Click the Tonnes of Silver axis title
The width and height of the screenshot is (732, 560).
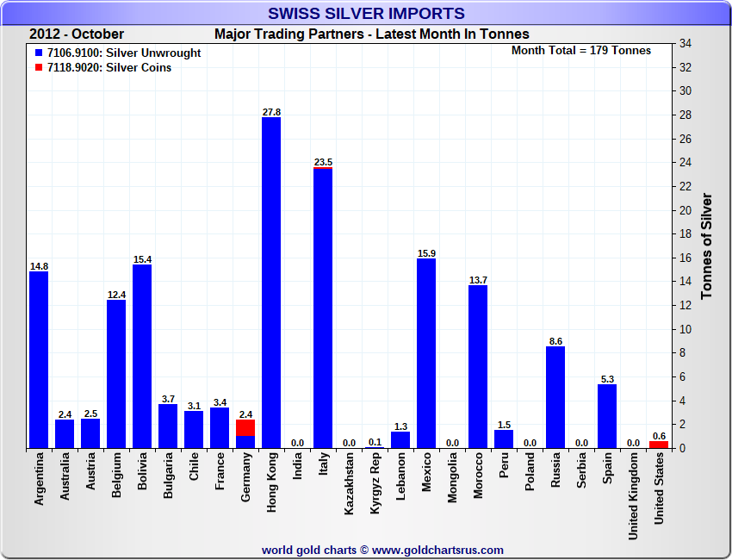point(706,246)
